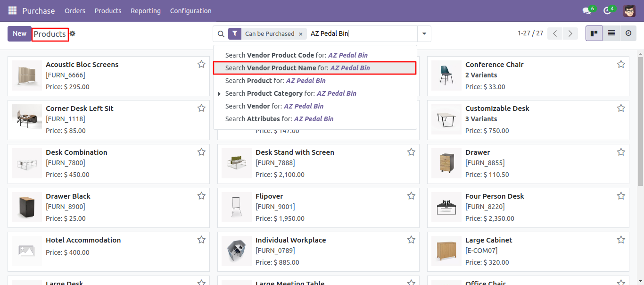The height and width of the screenshot is (285, 644).
Task: Favorite the Hotel Accommodation product
Action: [x=201, y=240]
